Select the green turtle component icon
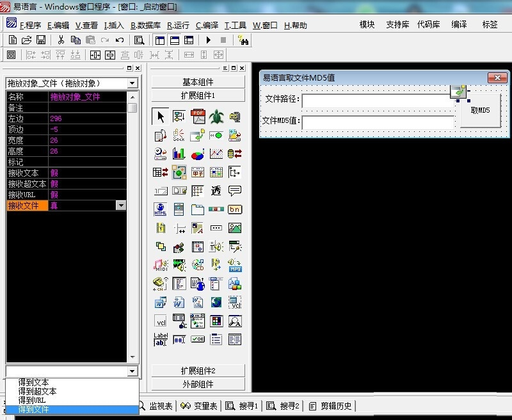512x420 pixels. click(x=216, y=117)
